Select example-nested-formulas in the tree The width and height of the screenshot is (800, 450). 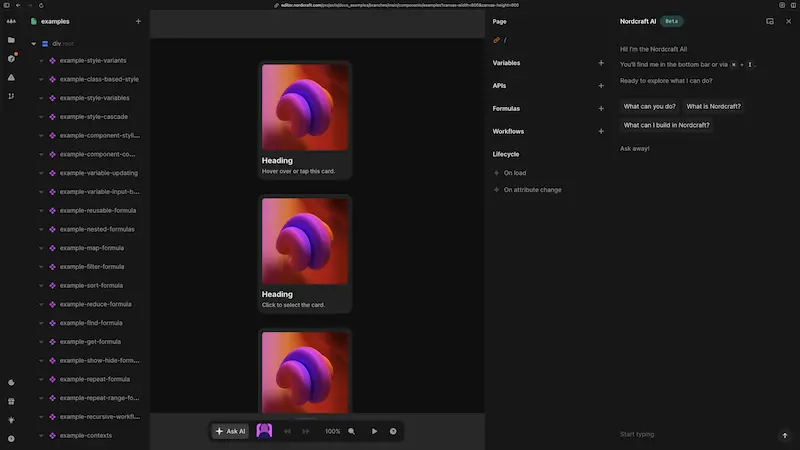coord(97,229)
